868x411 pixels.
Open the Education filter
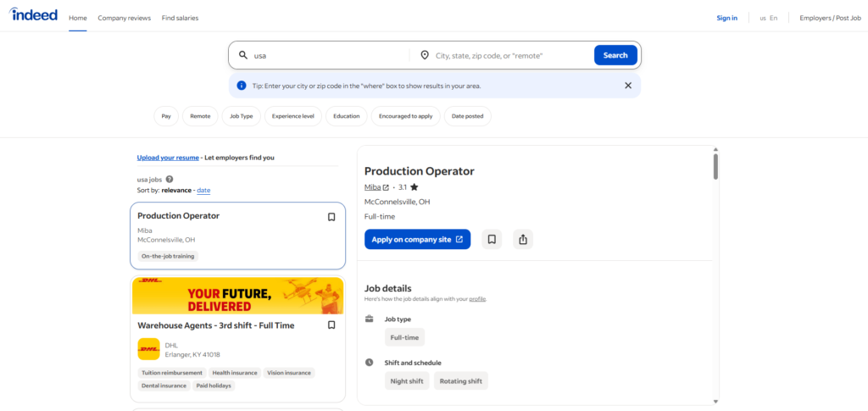pyautogui.click(x=347, y=116)
